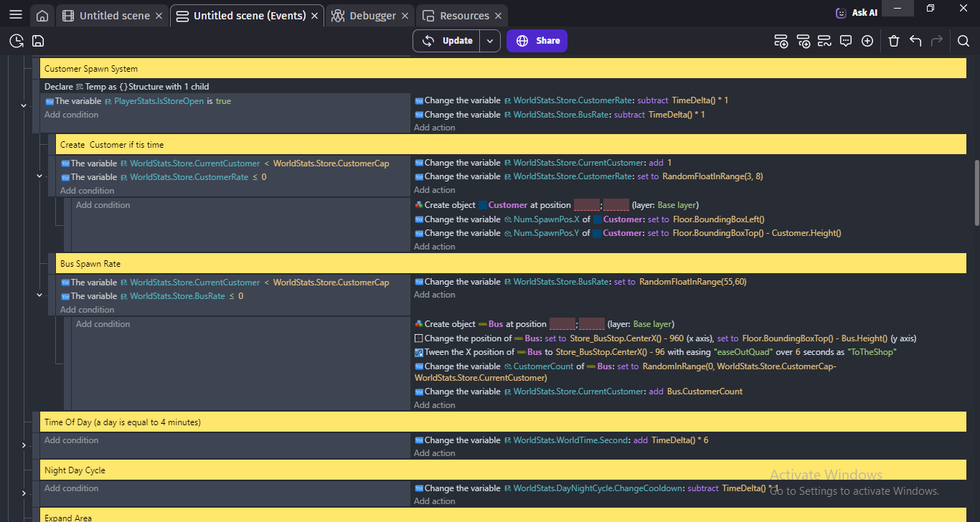Image resolution: width=980 pixels, height=522 pixels.
Task: Select the Customer Spawn System group title
Action: click(x=91, y=69)
